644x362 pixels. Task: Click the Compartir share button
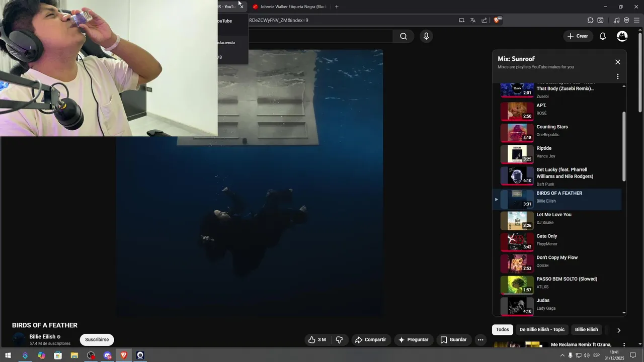point(371,340)
